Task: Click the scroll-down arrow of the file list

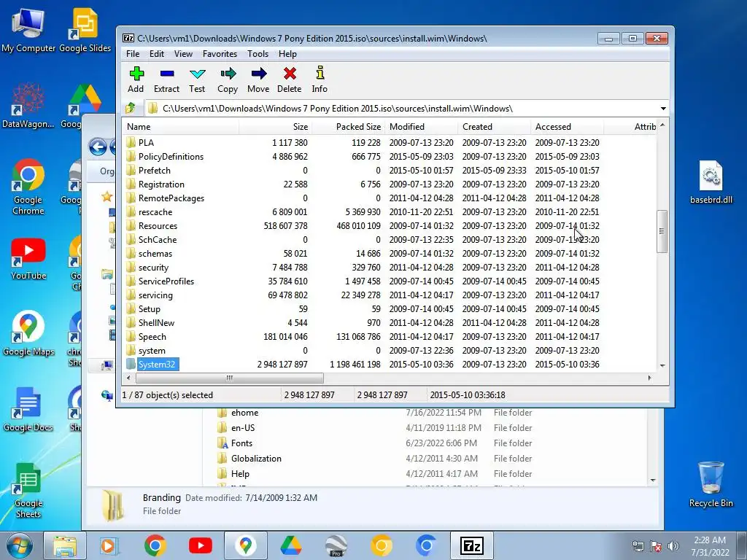Action: coord(662,366)
